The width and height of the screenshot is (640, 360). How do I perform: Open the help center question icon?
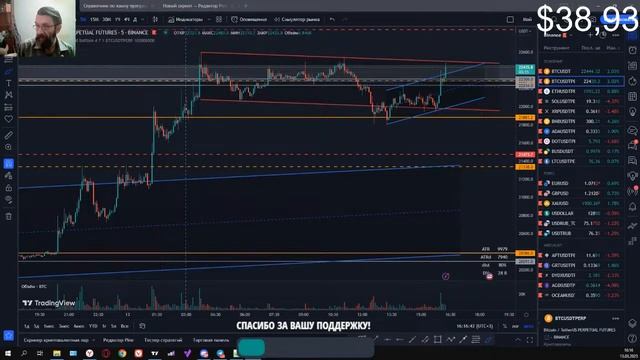[x=632, y=338]
